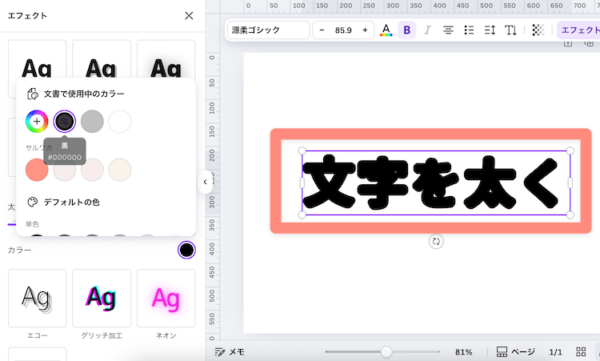Click the 1/1 page counter

tap(555, 352)
